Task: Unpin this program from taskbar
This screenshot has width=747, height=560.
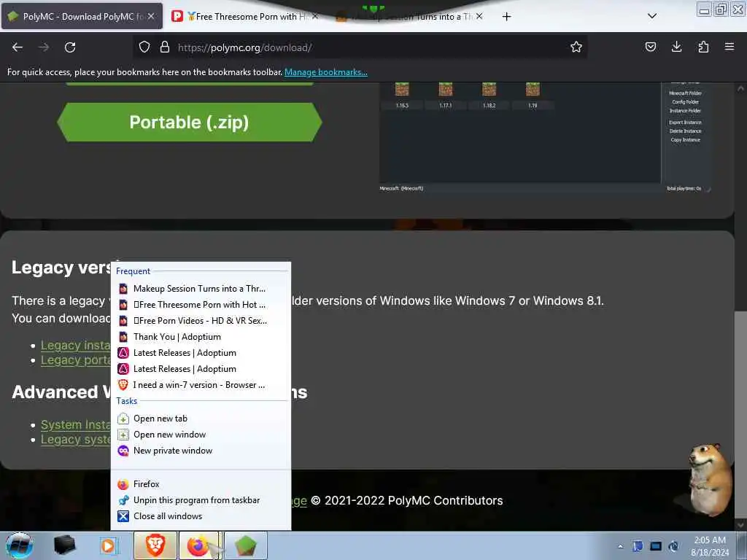Action: coord(201,500)
